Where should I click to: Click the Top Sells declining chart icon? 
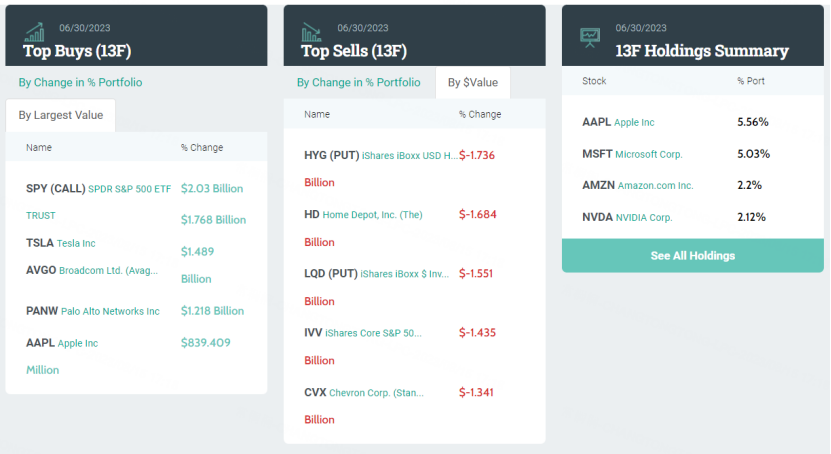[312, 34]
